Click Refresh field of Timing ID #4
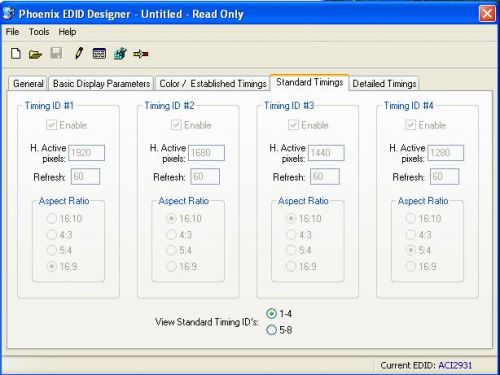 pyautogui.click(x=445, y=177)
